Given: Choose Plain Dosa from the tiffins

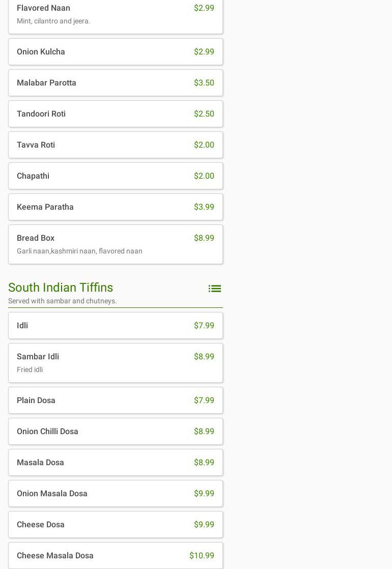Looking at the screenshot, I should 115,401.
